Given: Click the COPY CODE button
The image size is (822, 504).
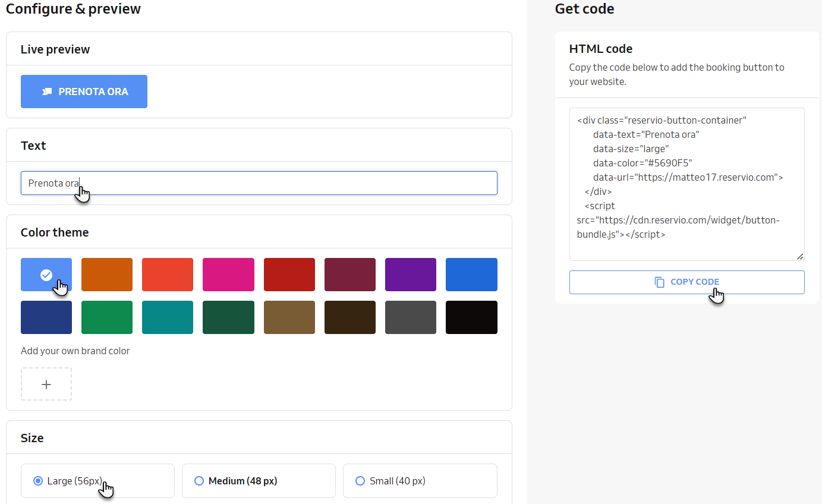Looking at the screenshot, I should (686, 282).
